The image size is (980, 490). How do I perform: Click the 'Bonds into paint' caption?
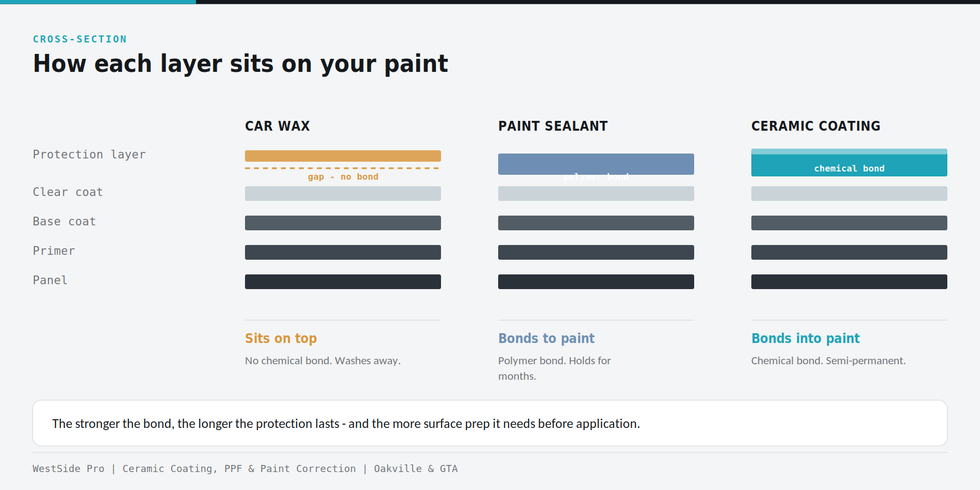click(805, 338)
